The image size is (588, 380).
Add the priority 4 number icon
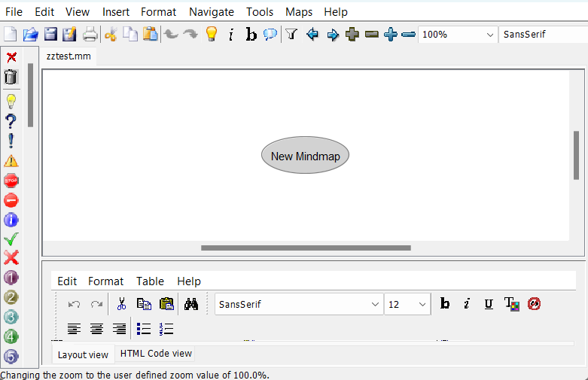click(x=11, y=336)
